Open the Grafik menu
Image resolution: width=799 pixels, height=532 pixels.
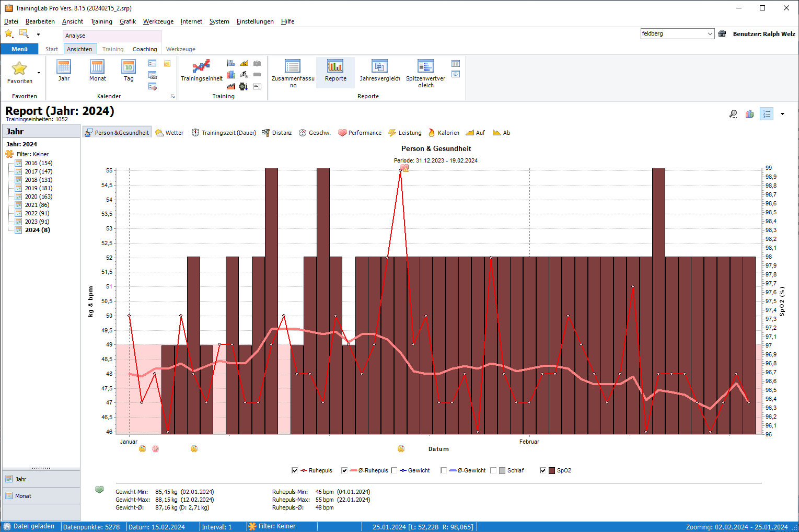pos(128,21)
